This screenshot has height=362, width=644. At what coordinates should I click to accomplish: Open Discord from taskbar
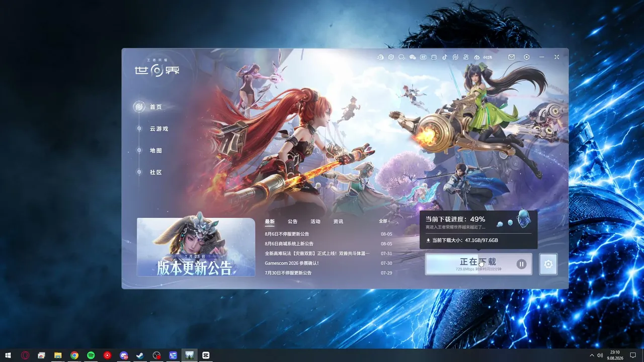124,355
